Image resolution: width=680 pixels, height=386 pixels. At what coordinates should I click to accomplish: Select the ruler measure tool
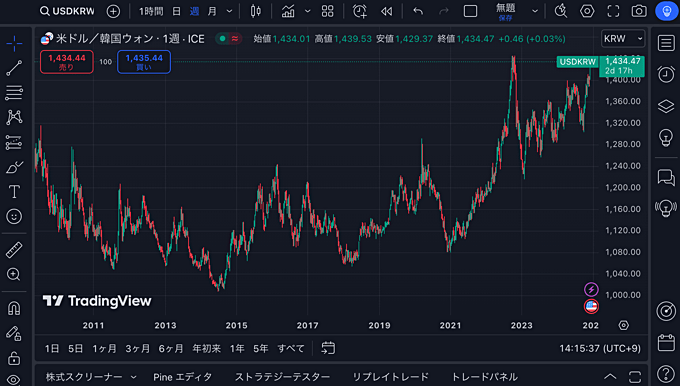14,250
